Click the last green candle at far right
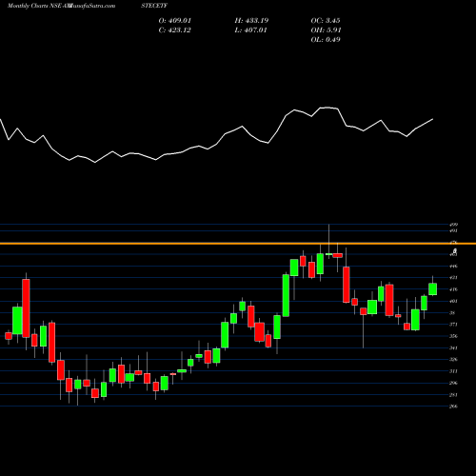Screen dimensions: 476x476 [x=432, y=289]
